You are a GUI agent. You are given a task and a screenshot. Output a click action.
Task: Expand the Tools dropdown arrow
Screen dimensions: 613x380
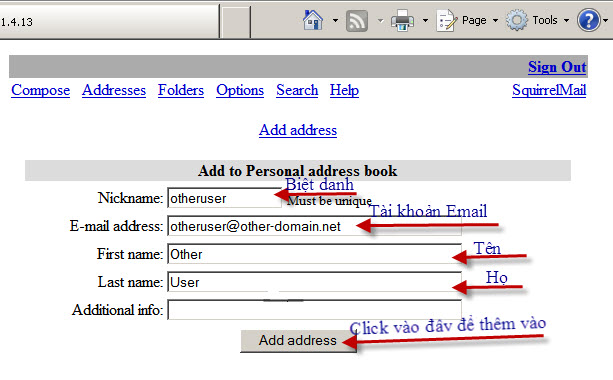click(x=566, y=20)
